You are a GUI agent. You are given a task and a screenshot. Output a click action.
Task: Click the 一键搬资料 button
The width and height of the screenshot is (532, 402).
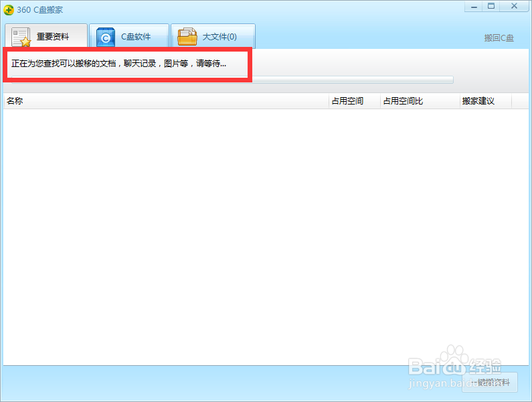pos(490,383)
